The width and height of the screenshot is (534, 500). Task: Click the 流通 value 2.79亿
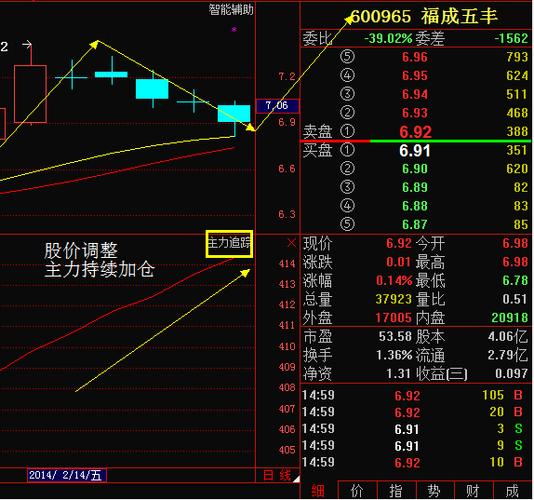508,355
